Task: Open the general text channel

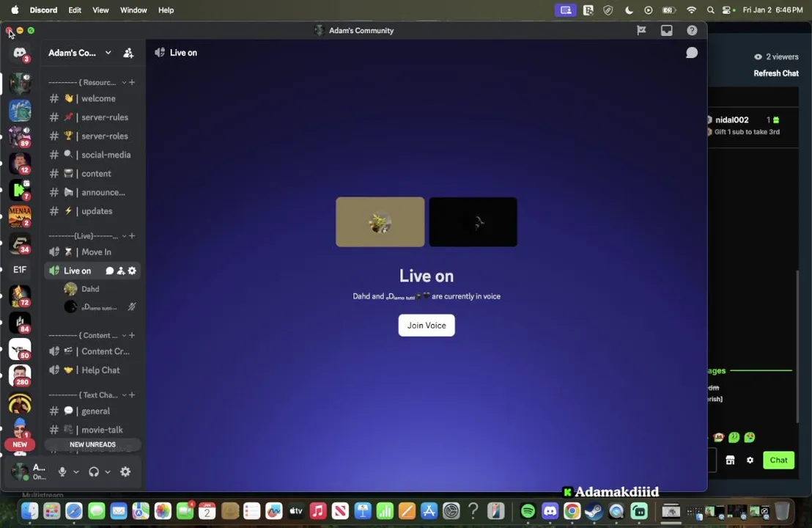Action: (x=91, y=411)
